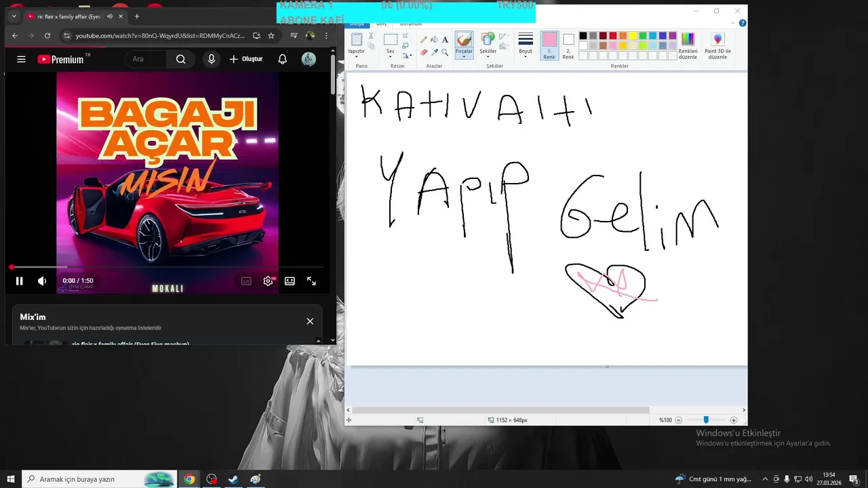This screenshot has height=488, width=868.
Task: Pick the yellow color swatch
Action: point(633,36)
